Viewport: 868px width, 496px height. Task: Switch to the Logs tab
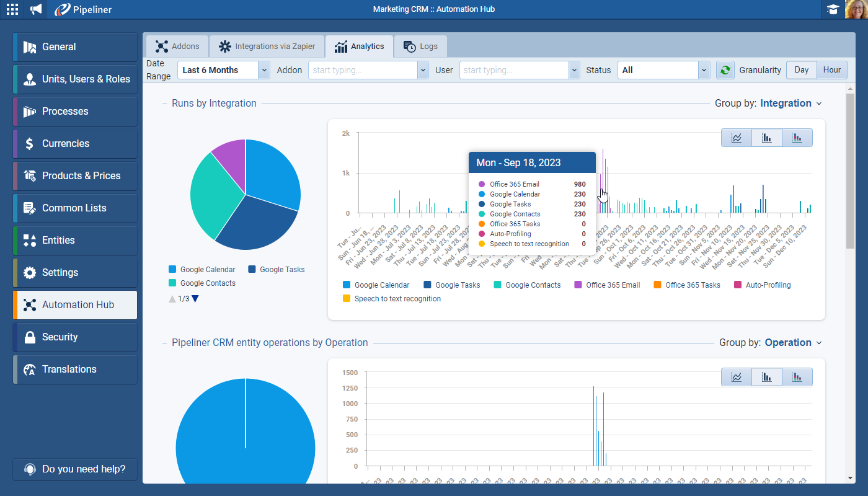coord(420,46)
